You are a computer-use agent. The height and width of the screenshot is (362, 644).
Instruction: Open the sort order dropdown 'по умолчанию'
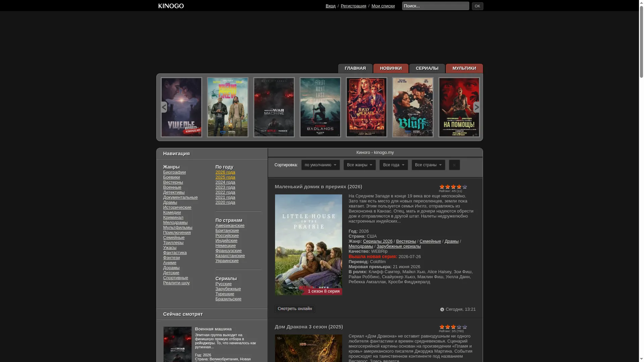320,165
